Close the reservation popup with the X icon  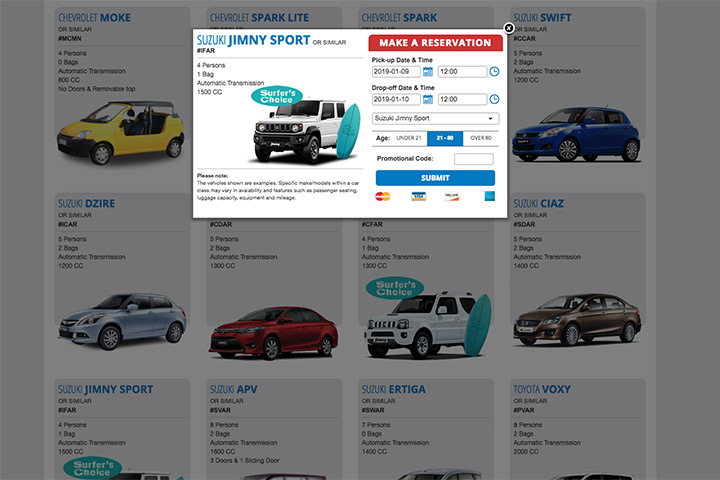click(509, 28)
